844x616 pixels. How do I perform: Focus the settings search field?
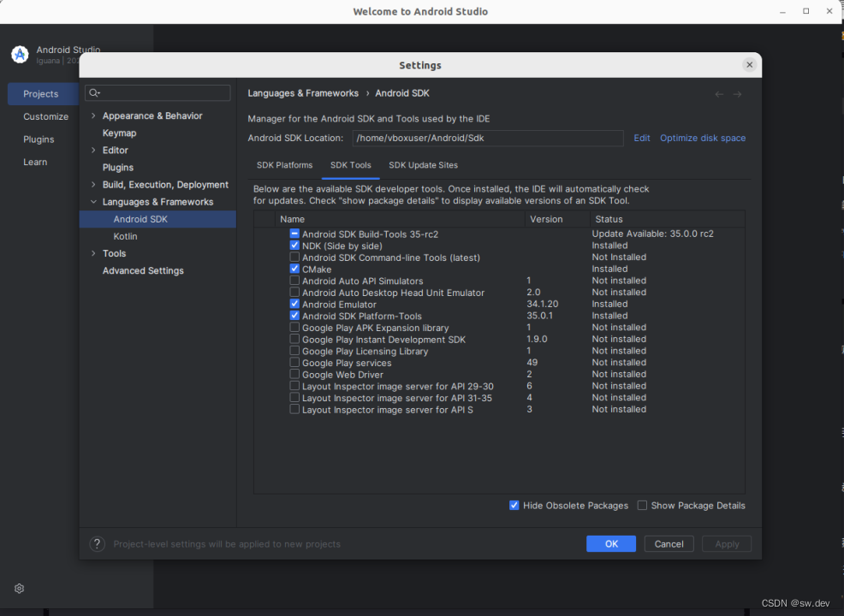(158, 93)
